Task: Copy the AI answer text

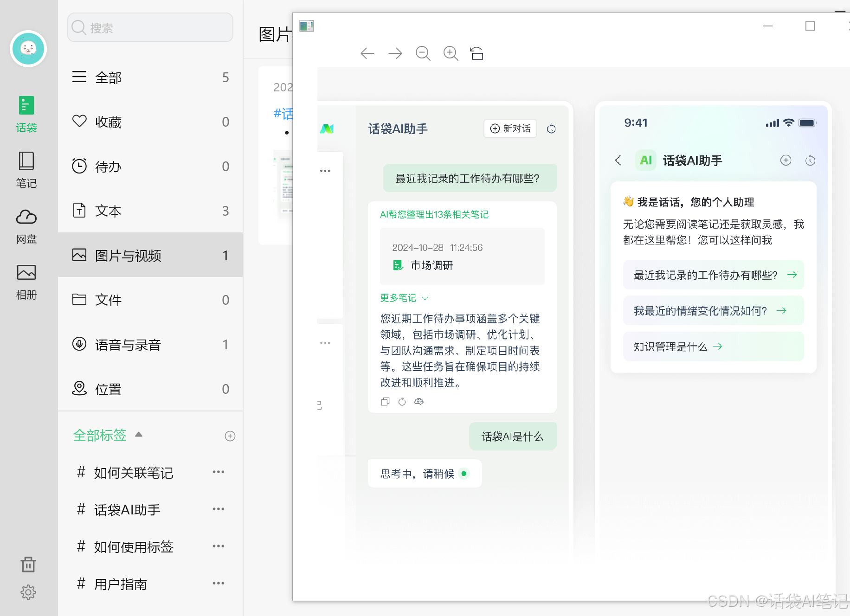Action: 385,402
